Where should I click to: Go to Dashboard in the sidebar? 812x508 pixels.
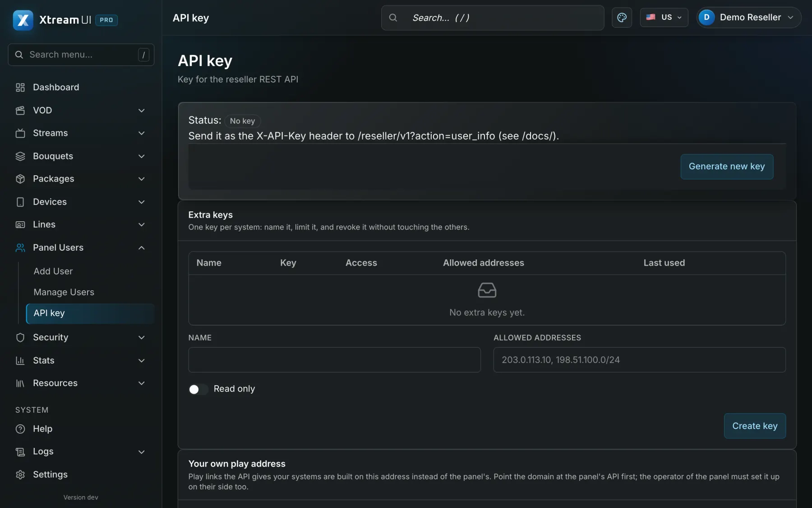81,87
